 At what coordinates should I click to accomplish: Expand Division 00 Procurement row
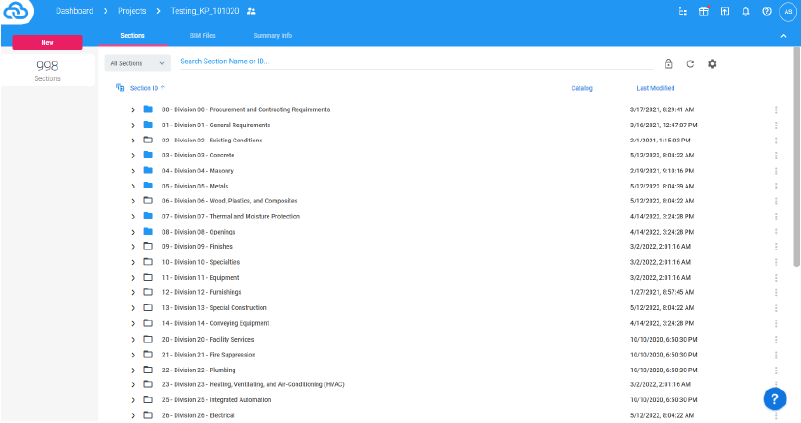point(133,110)
